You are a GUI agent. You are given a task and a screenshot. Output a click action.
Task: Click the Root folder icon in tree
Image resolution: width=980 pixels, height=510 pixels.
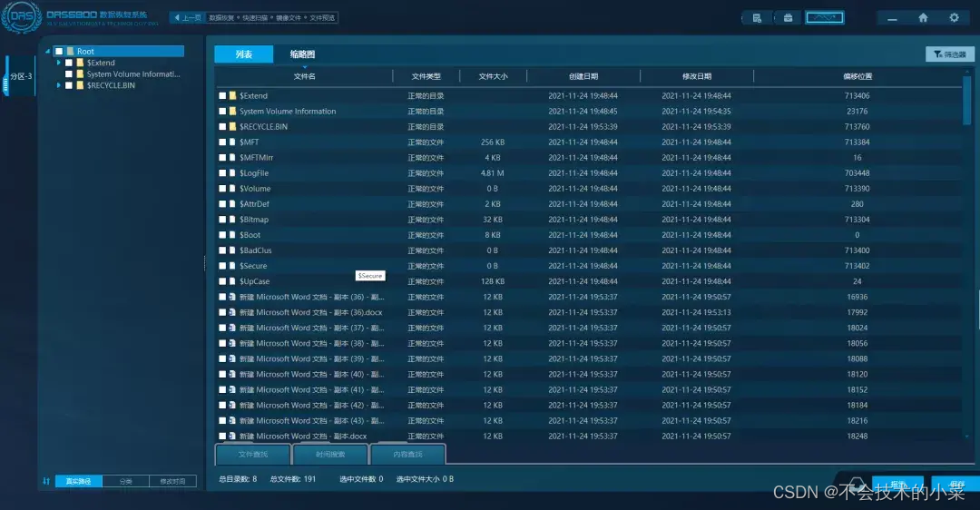pyautogui.click(x=70, y=51)
